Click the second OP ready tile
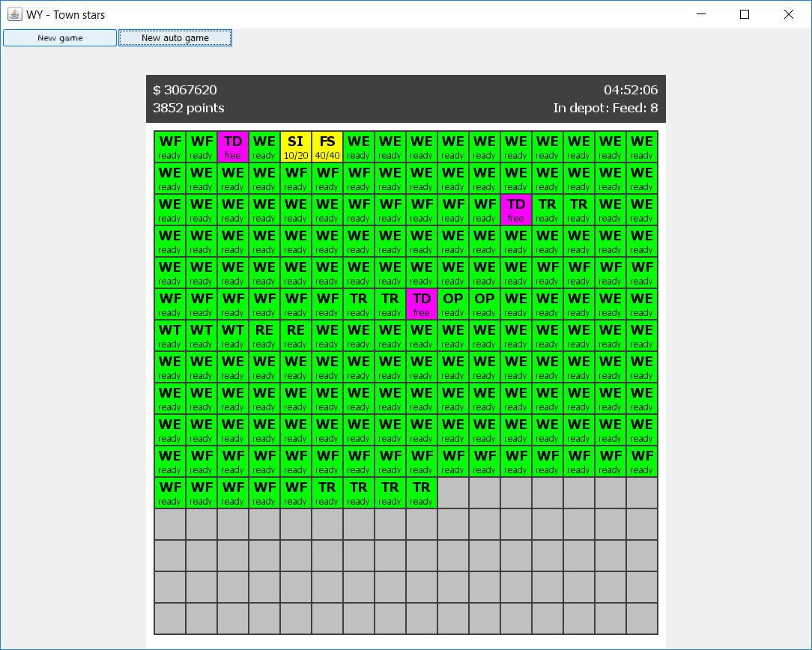The width and height of the screenshot is (812, 650). [x=485, y=304]
